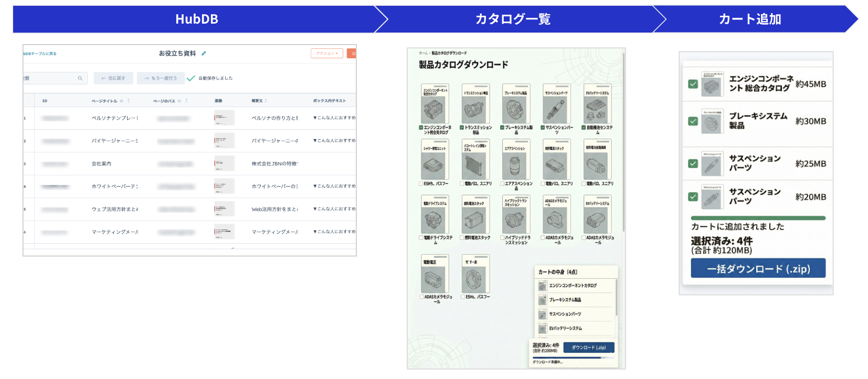Check the 電動ドライブシステム catalog checkbox
This screenshot has height=379, width=868.
421,238
